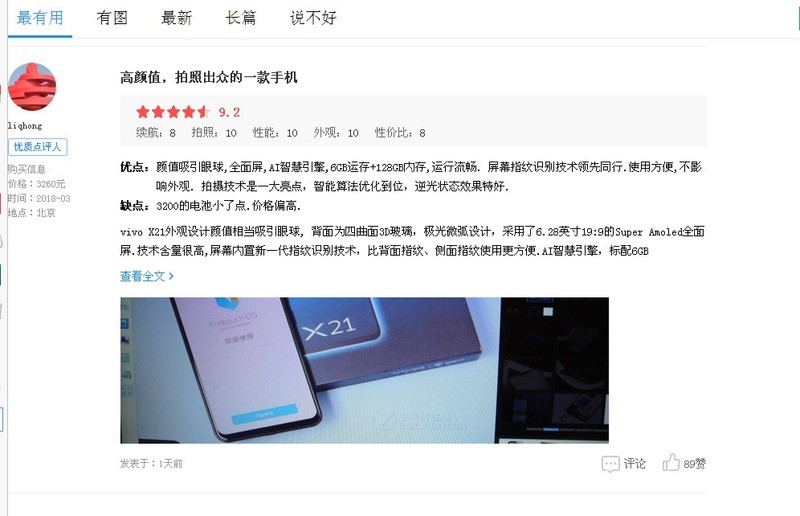Open the 说不好 tab
800x516 pixels.
[313, 18]
